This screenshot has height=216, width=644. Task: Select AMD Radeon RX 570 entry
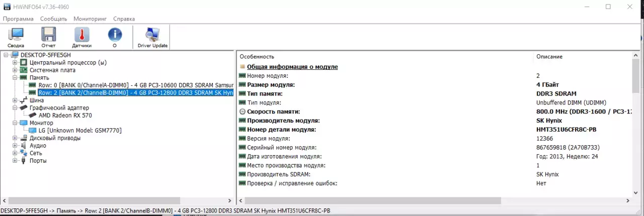click(65, 115)
